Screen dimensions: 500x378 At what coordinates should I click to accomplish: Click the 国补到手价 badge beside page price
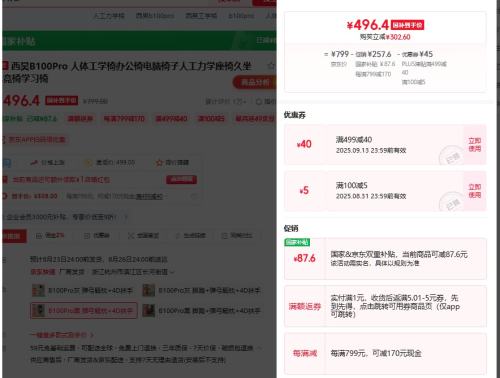coord(62,101)
